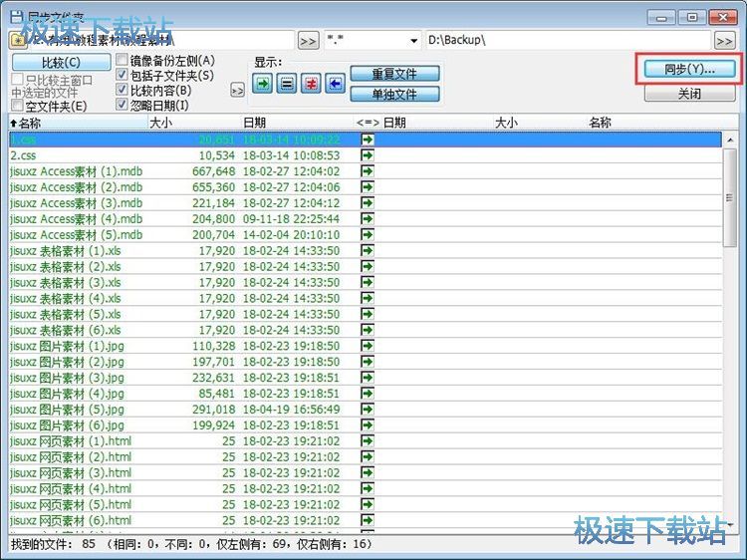Image resolution: width=747 pixels, height=560 pixels.
Task: Sort by right 大小 column header
Action: point(540,123)
